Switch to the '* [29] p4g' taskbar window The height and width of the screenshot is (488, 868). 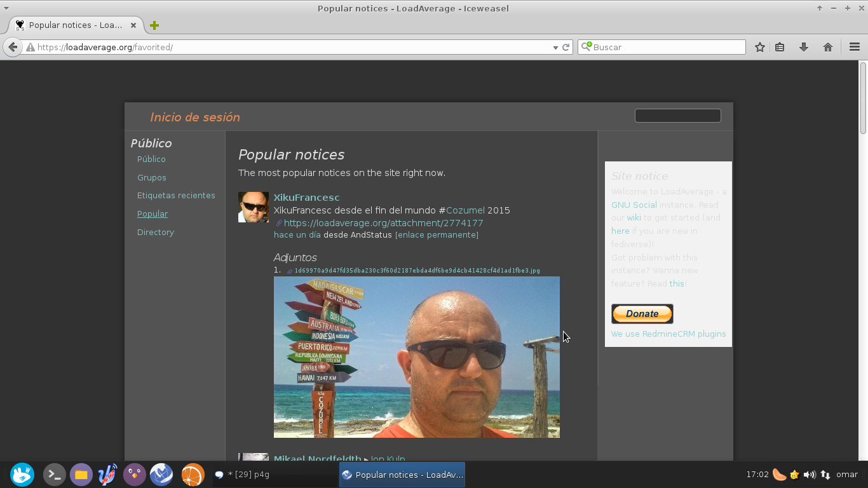click(x=275, y=475)
